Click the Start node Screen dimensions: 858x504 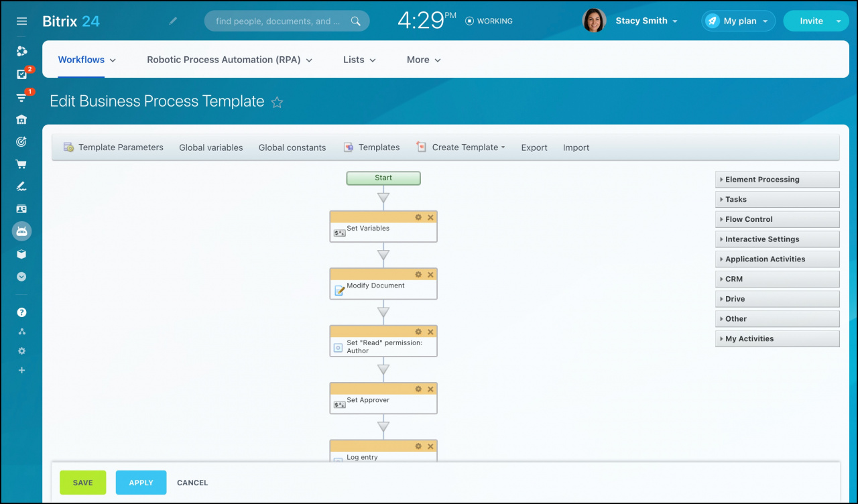[x=383, y=178]
